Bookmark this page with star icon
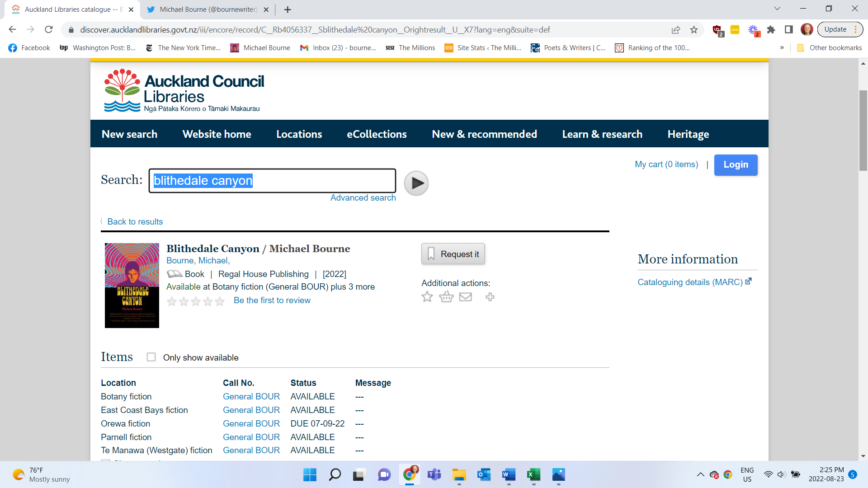 click(x=694, y=30)
